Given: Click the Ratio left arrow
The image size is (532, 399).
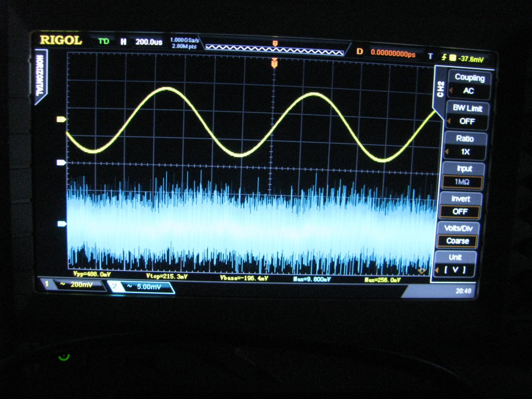Looking at the screenshot, I should point(447,152).
